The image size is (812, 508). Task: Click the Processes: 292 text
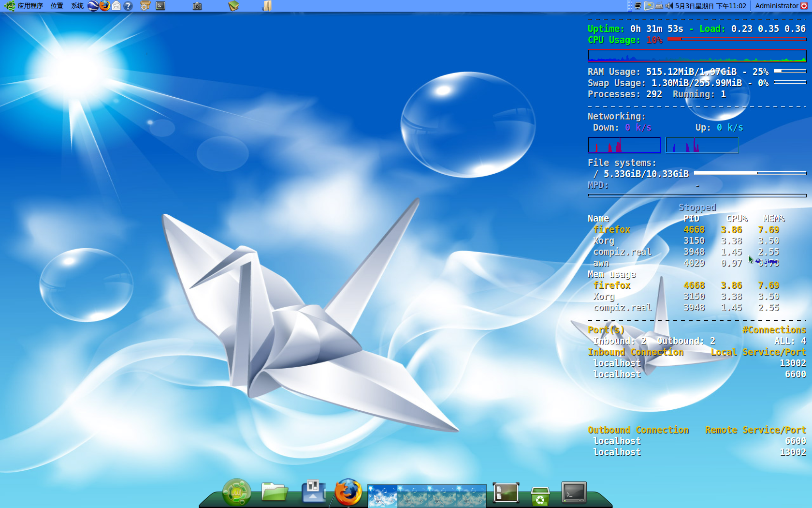pos(624,94)
